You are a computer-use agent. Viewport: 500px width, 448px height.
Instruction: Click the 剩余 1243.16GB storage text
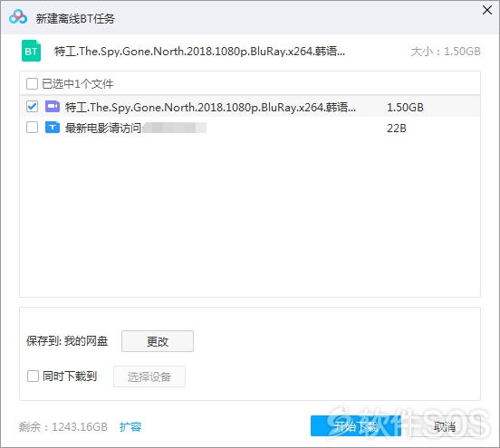point(63,426)
